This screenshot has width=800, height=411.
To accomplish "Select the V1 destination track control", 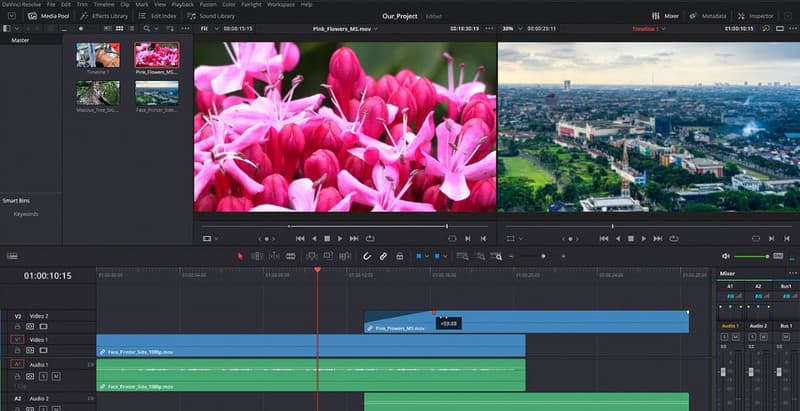I will 17,340.
